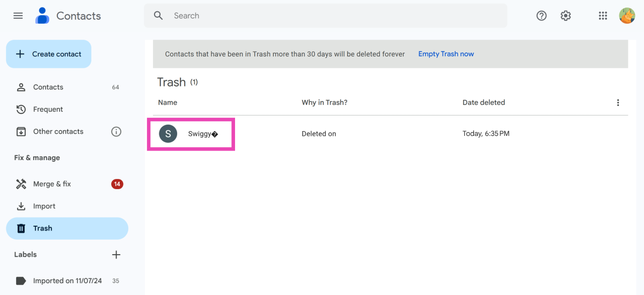Open the list options three-dot menu
644x295 pixels.
(x=618, y=103)
